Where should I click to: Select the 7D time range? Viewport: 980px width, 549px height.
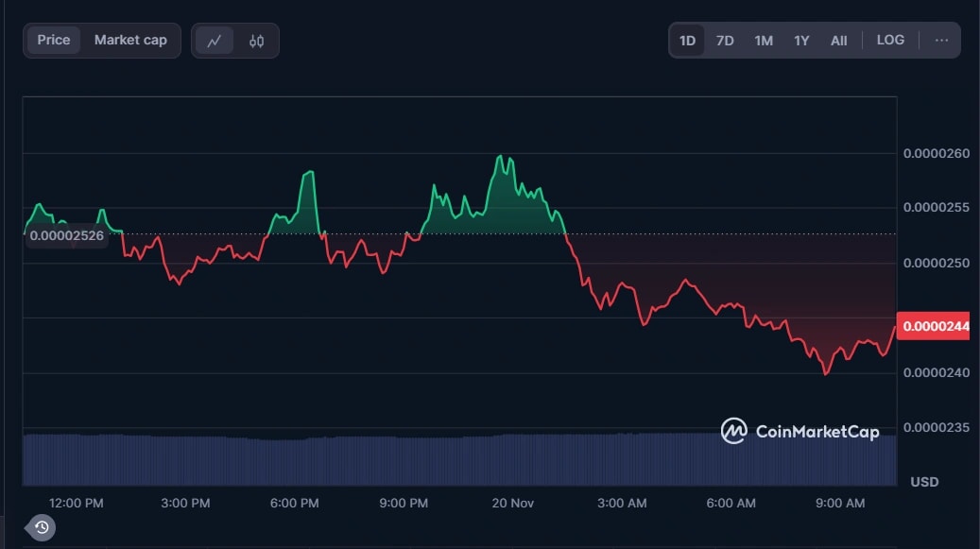[x=725, y=41]
